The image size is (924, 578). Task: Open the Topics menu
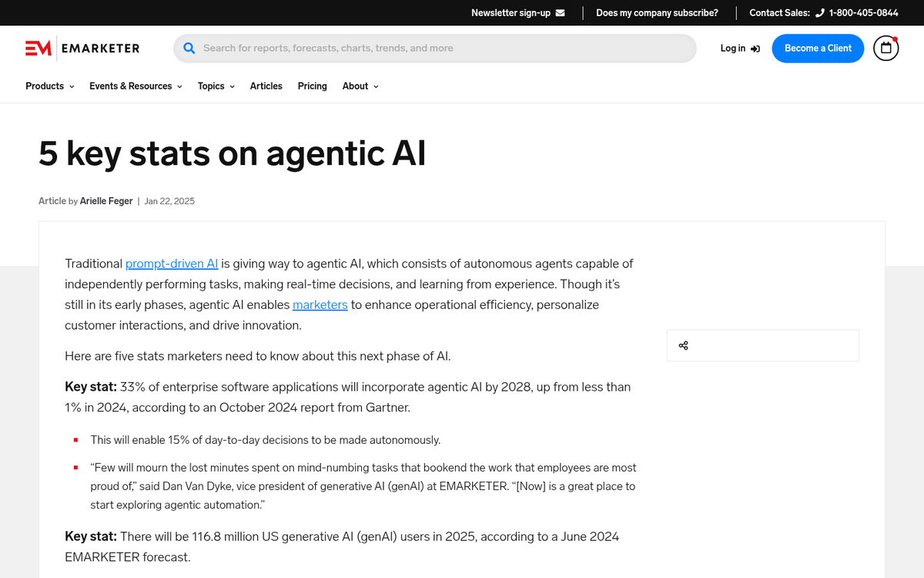click(216, 86)
